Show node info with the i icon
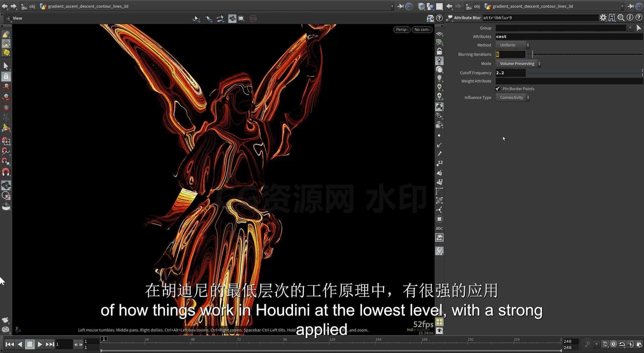This screenshot has height=353, width=644. tap(630, 17)
